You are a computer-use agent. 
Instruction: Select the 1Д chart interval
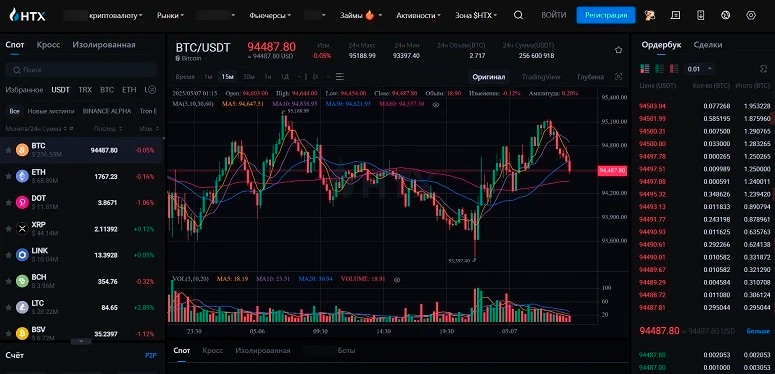pyautogui.click(x=285, y=77)
